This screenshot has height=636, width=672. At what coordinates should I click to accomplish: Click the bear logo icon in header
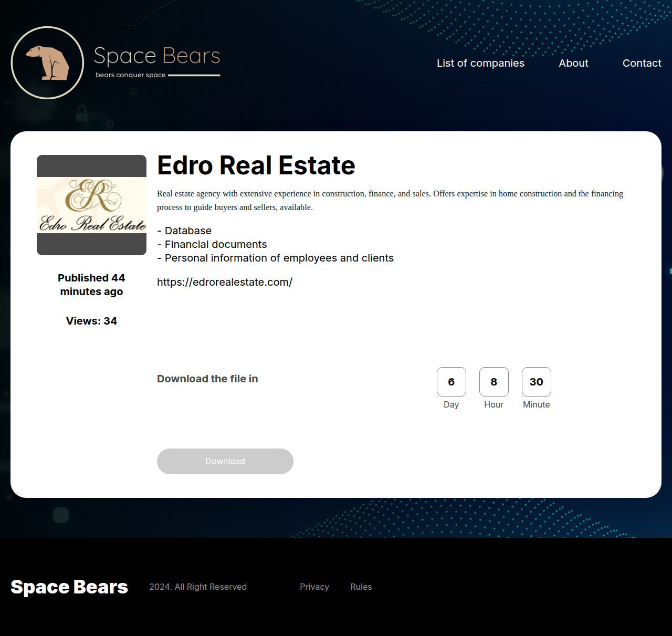tap(47, 62)
